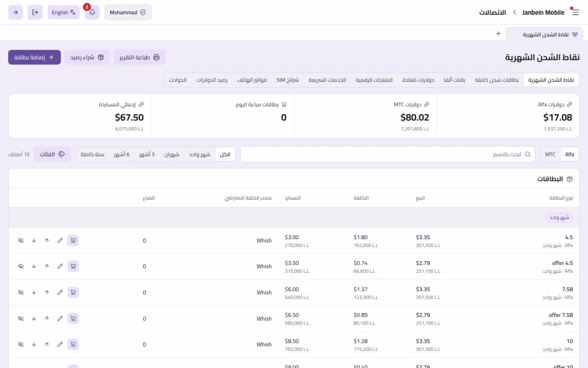Image resolution: width=588 pixels, height=368 pixels.
Task: Click the forward arrow button in top-left corner
Action: [16, 12]
